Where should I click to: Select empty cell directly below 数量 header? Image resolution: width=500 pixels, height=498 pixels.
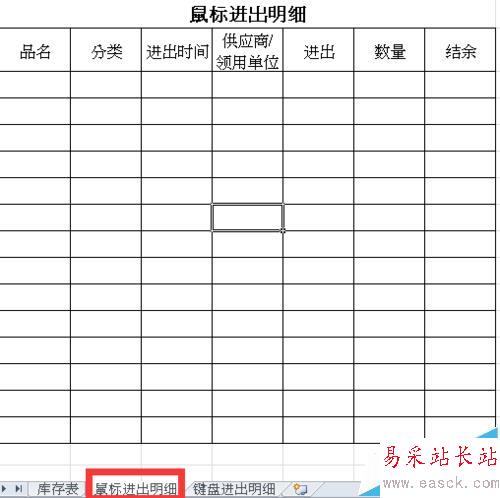pos(389,85)
